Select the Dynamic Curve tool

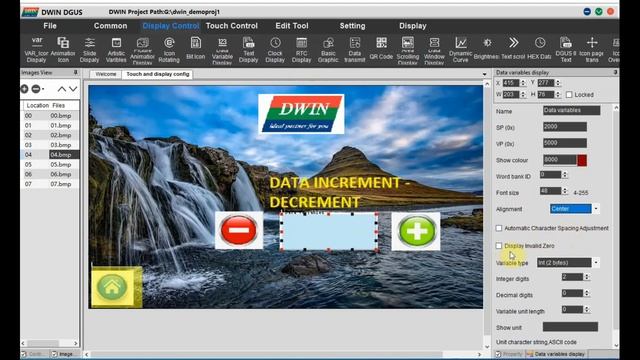(461, 49)
